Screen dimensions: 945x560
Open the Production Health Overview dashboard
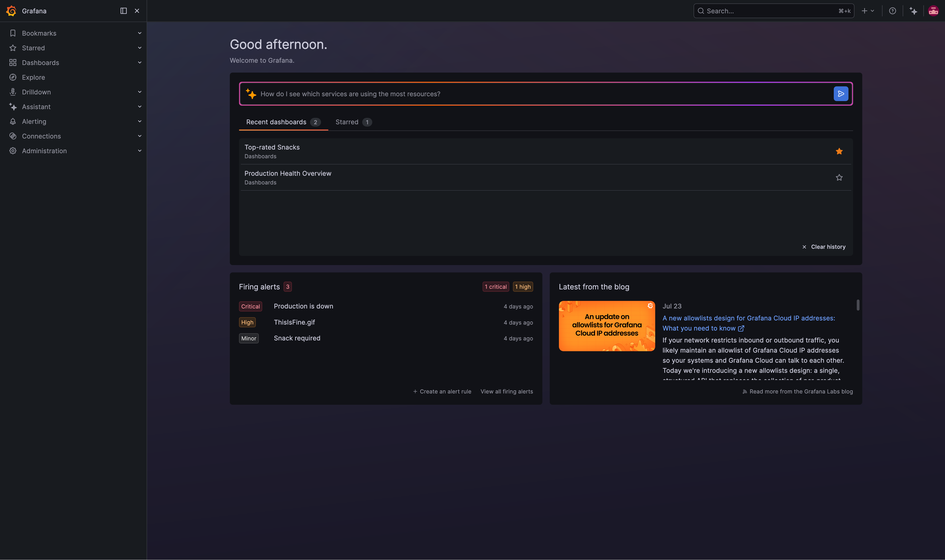click(x=288, y=174)
